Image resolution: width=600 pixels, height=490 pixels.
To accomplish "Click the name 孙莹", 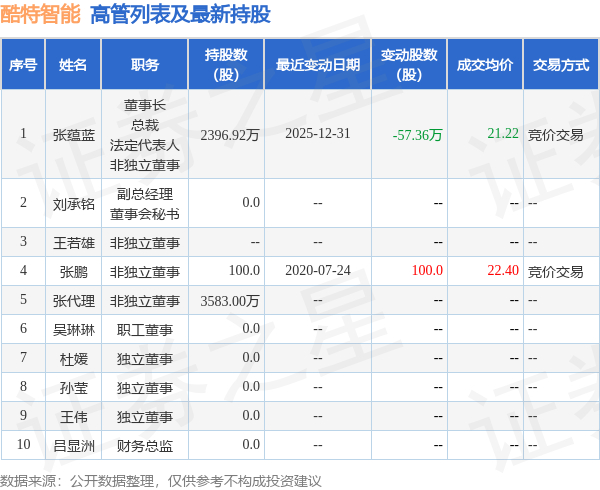I will (x=73, y=388).
